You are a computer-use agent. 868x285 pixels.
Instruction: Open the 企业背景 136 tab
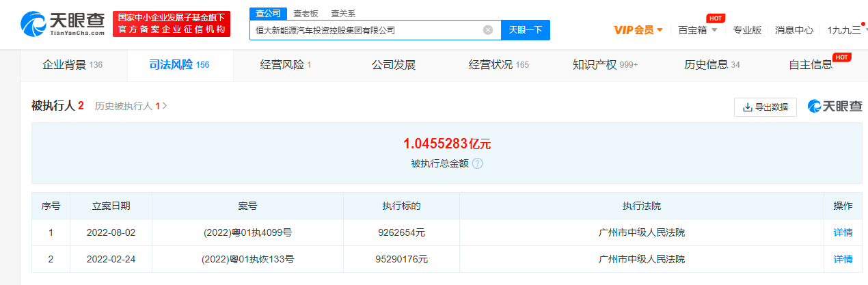click(x=72, y=65)
